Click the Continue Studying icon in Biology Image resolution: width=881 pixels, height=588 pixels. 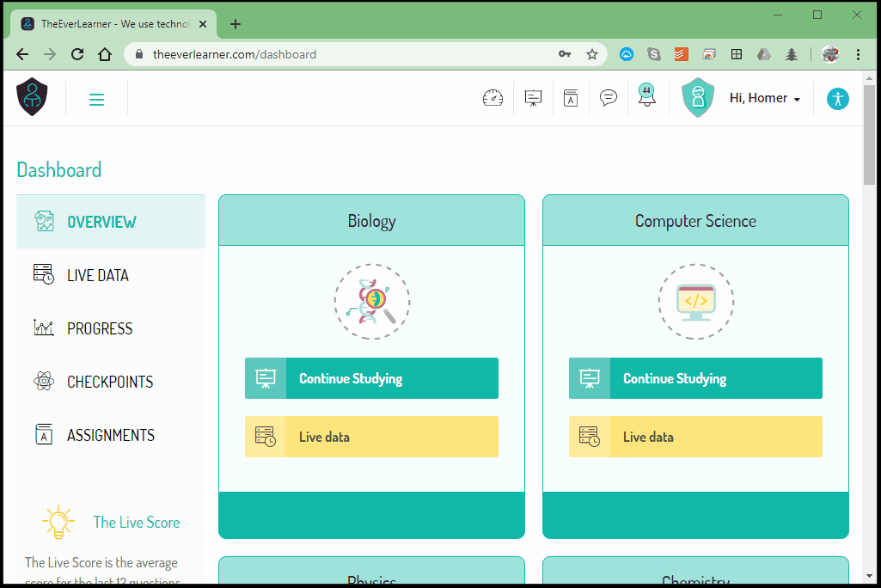pyautogui.click(x=266, y=378)
